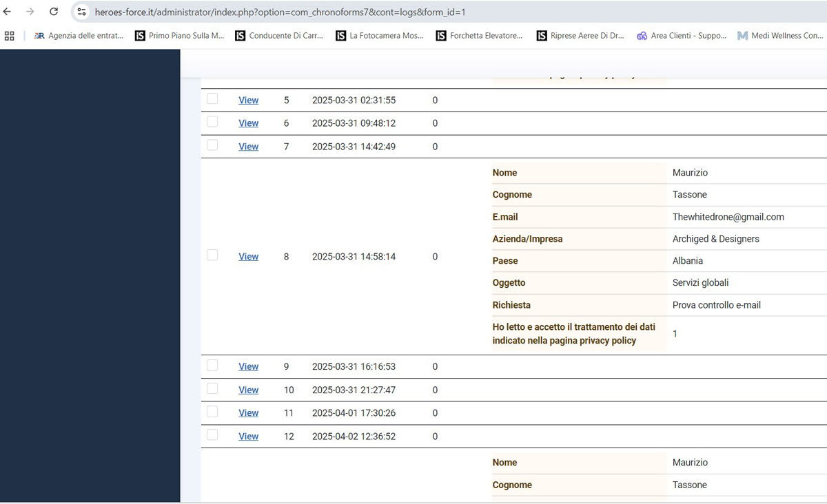Click the browser forward arrow
Viewport: 827px width, 504px height.
tap(30, 12)
